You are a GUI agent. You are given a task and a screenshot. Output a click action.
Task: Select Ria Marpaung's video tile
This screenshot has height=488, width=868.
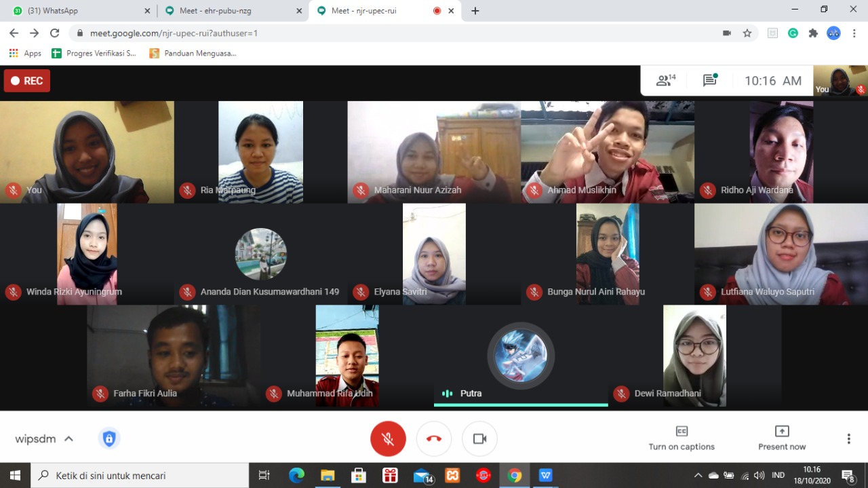260,152
